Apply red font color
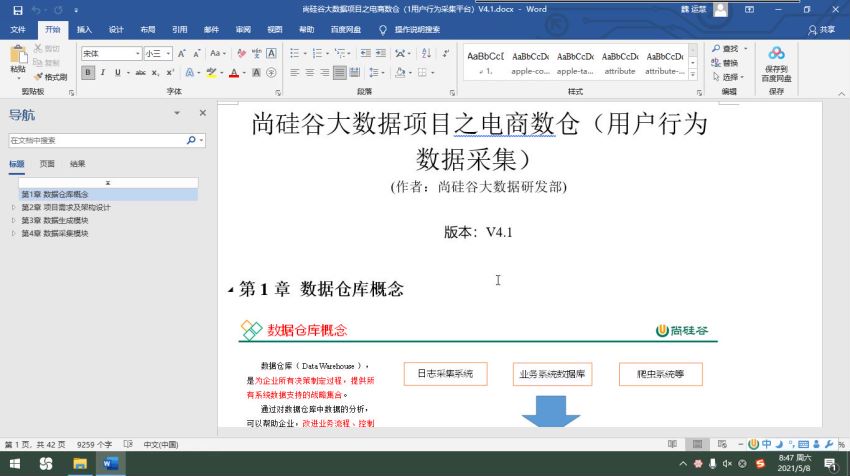Screen dimensions: 850x476 234,72
